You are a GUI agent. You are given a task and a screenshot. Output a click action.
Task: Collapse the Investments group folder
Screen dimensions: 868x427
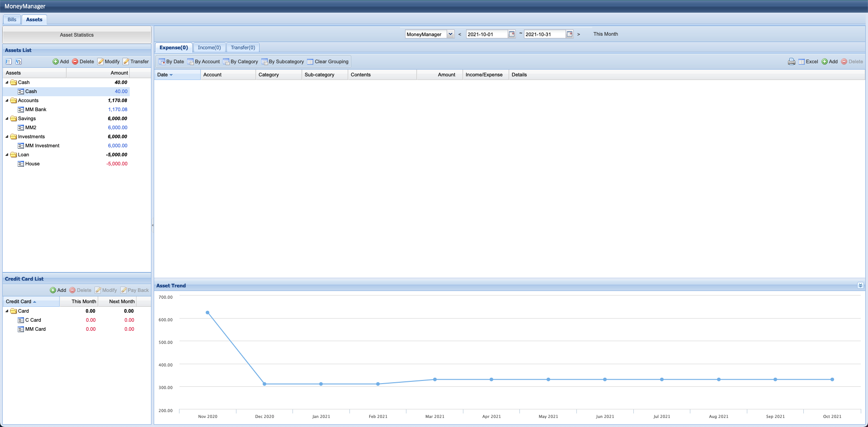7,136
